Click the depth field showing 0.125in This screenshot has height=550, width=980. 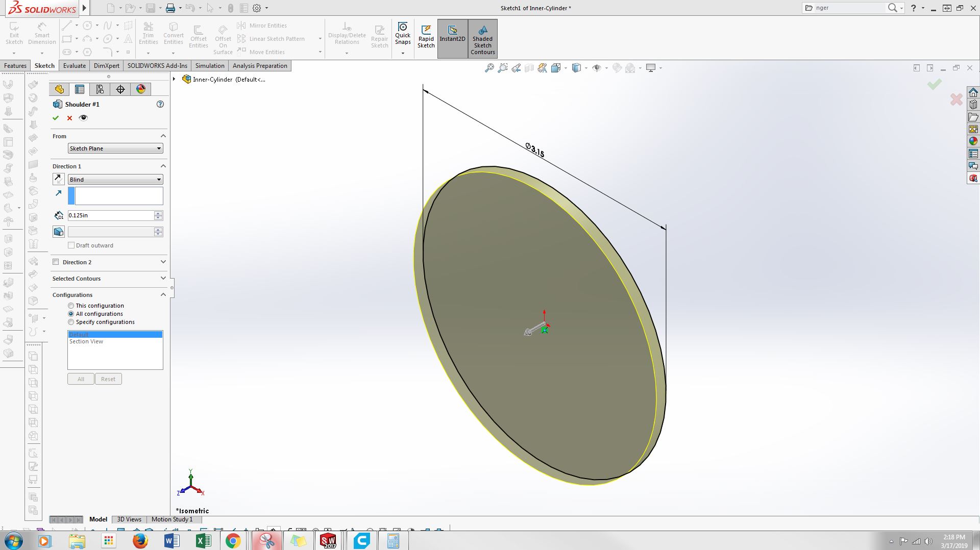(x=111, y=215)
